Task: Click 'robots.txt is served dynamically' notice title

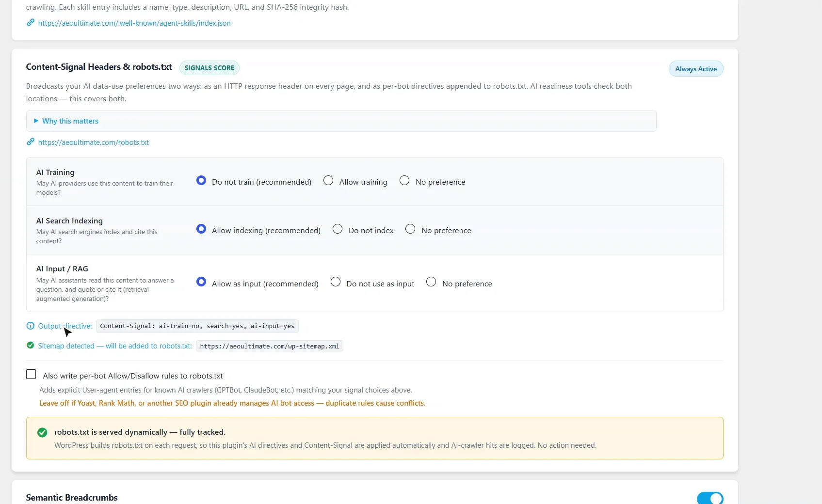Action: [x=140, y=432]
